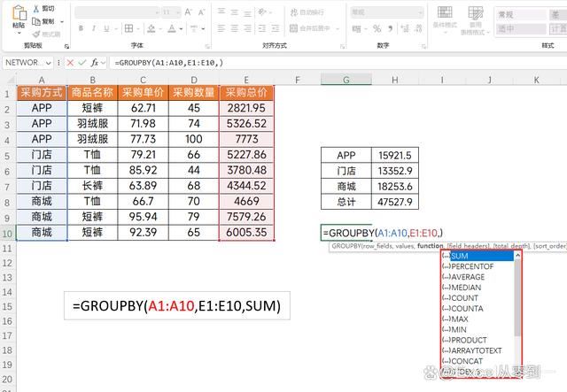Image resolution: width=567 pixels, height=392 pixels.
Task: Click result cell 总计
Action: click(x=346, y=202)
